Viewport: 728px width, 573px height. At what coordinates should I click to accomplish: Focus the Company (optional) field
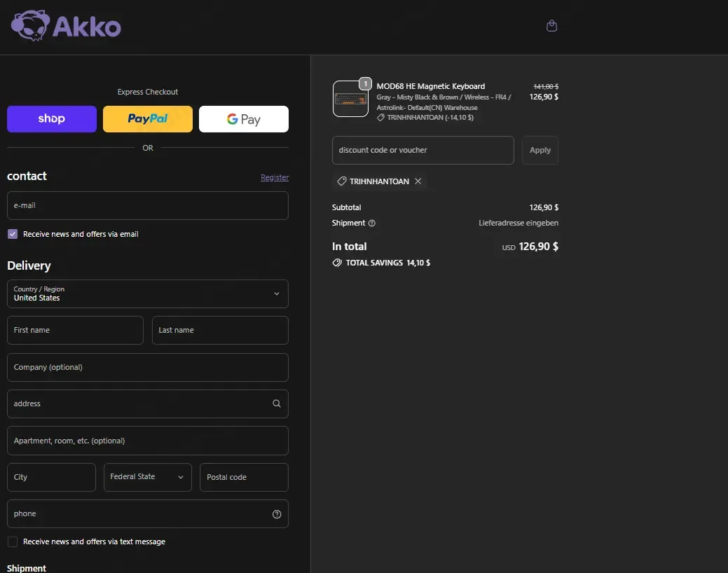(x=148, y=367)
